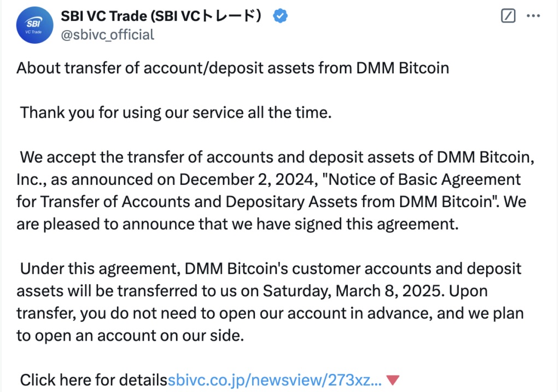Image resolution: width=560 pixels, height=392 pixels.
Task: Open the sbivc.co.jp/newsview link
Action: tap(275, 380)
